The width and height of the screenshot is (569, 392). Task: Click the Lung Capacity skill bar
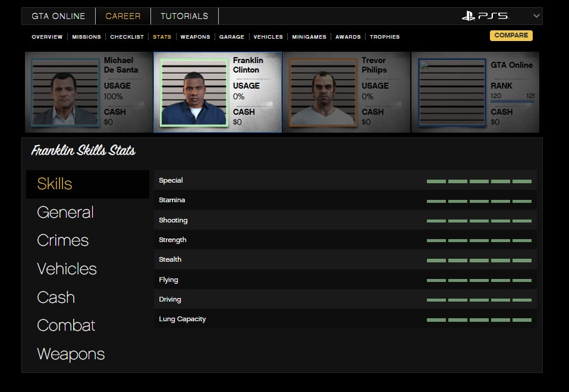pos(479,320)
